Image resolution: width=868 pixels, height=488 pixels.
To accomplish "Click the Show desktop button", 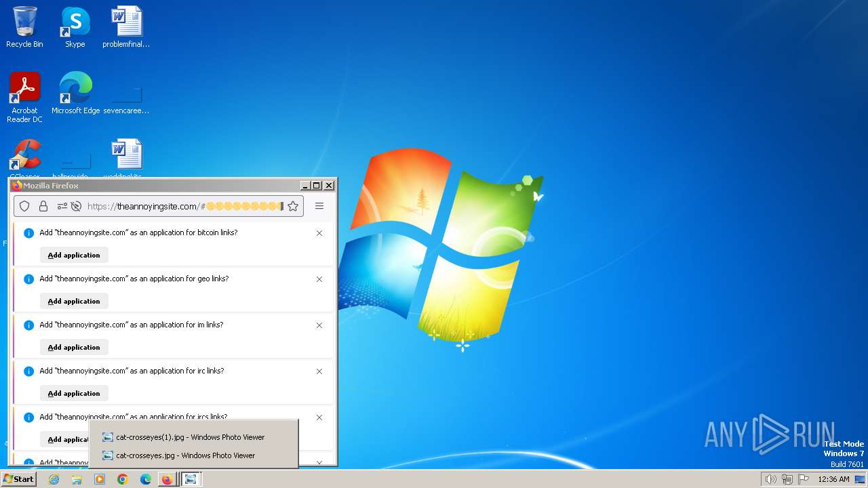I will click(860, 479).
